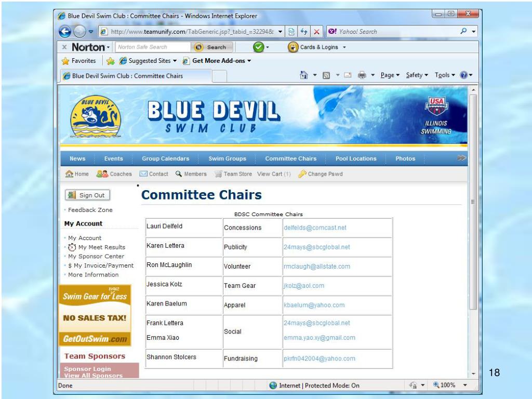Open the Page menu dropdown
532x399 pixels.
[390, 75]
